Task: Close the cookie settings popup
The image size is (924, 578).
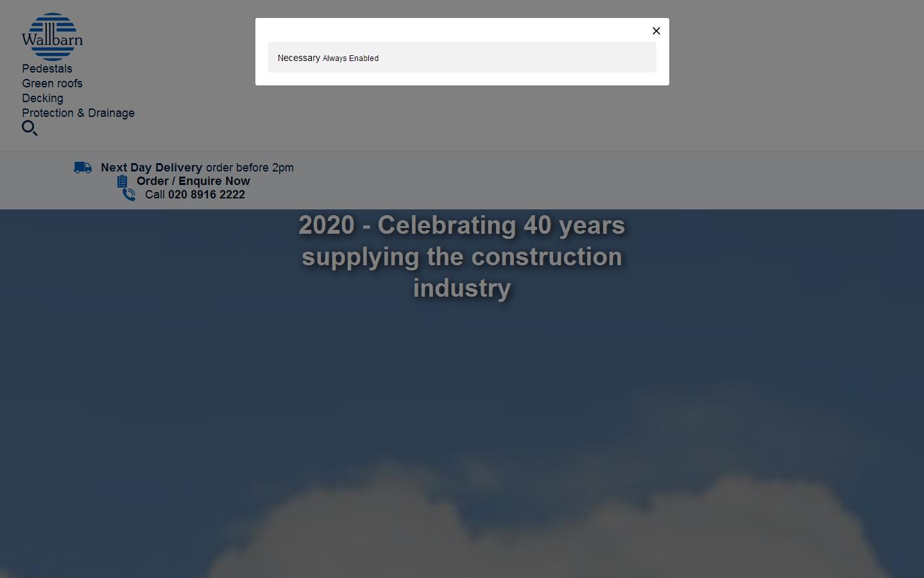Action: click(656, 31)
